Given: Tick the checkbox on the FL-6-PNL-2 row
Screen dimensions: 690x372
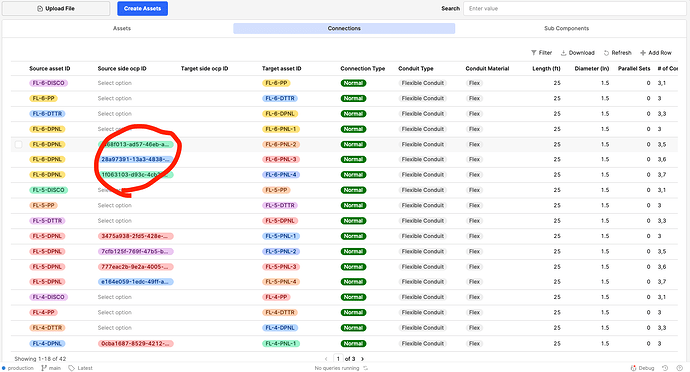Looking at the screenshot, I should (x=18, y=144).
